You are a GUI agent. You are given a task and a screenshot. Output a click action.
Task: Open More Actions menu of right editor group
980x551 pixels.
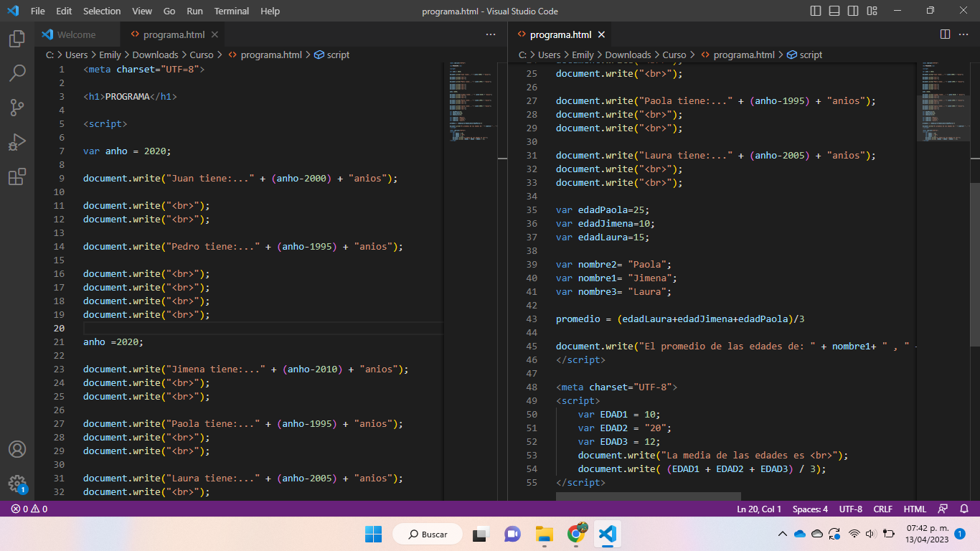pos(963,34)
